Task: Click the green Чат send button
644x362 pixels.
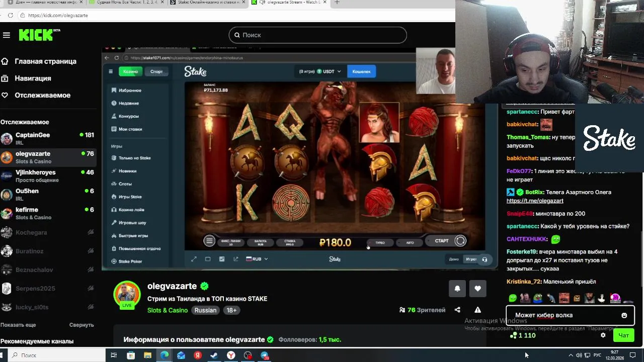Action: click(x=624, y=335)
